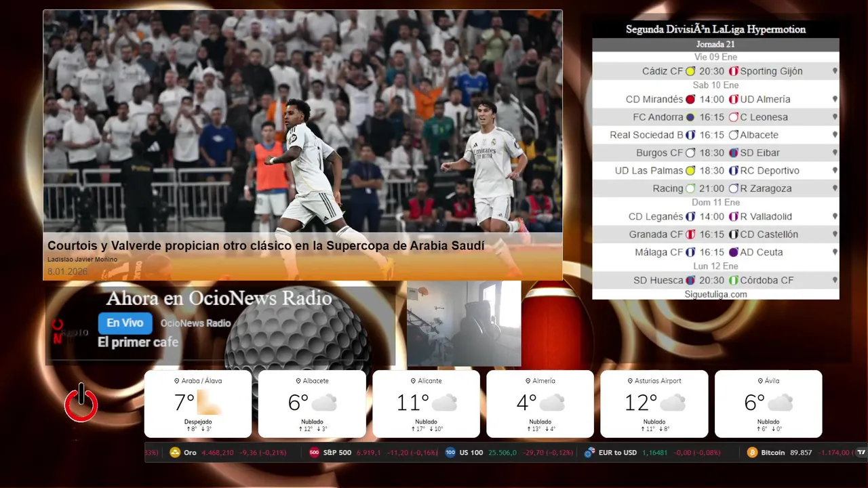Show stadium pin for Racing vs Zaragoza
This screenshot has height=488, width=868.
pos(835,188)
